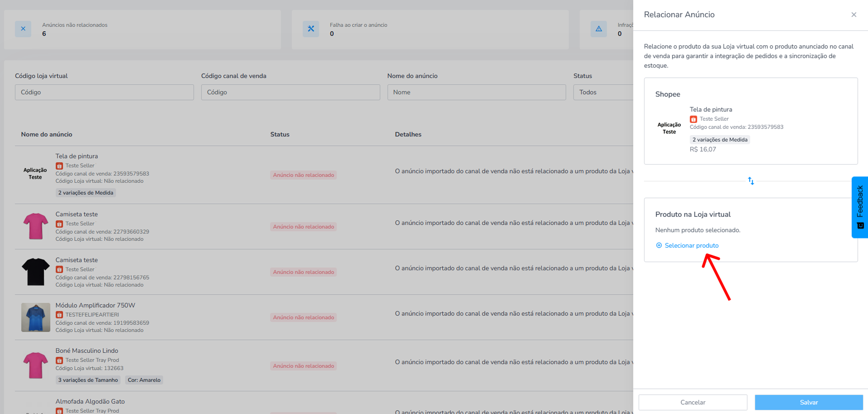Viewport: 868px width, 414px height.
Task: Click the Cancelar button
Action: [x=693, y=402]
